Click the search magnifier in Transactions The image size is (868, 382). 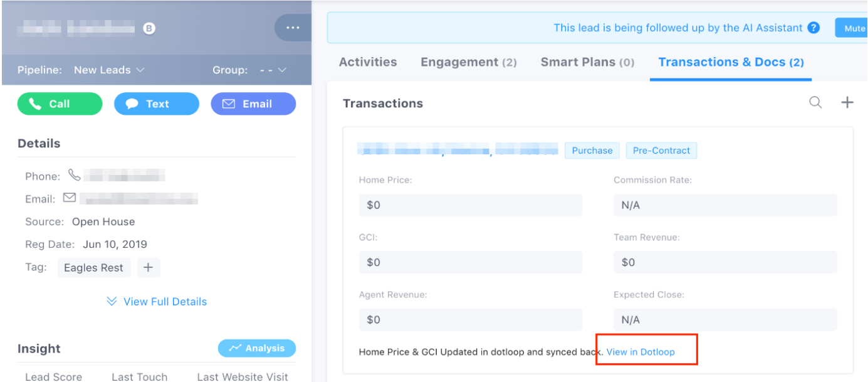(x=815, y=102)
